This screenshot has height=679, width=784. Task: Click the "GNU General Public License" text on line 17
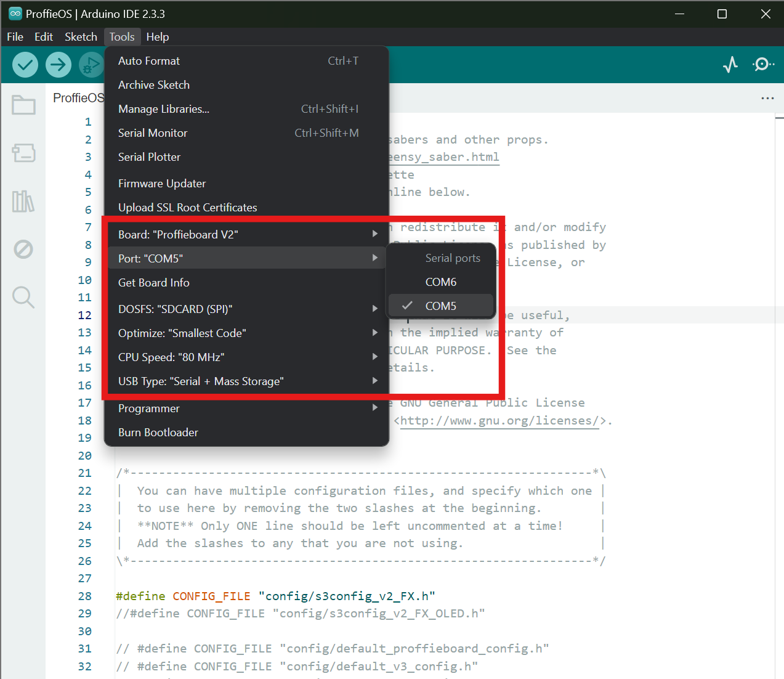click(493, 403)
